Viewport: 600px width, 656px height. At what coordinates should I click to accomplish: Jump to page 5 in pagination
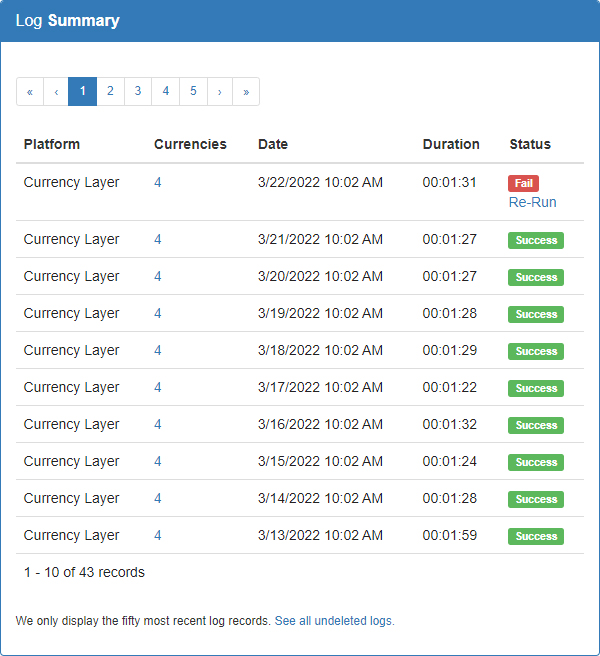click(193, 92)
